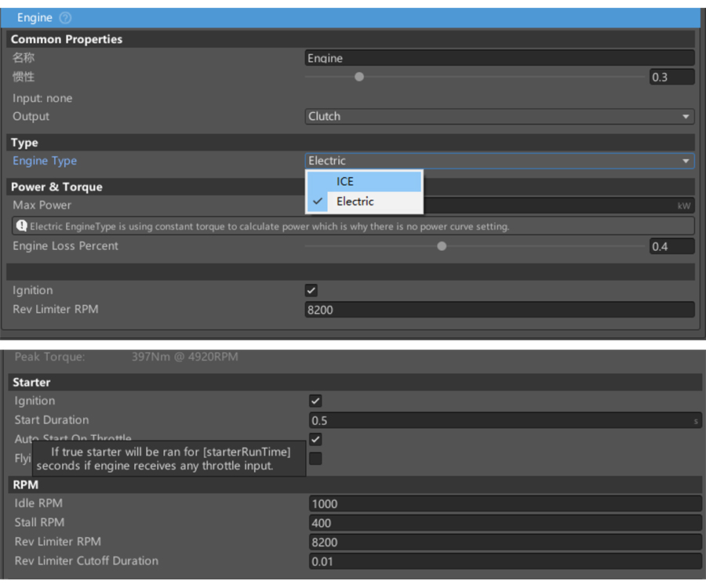Image resolution: width=706 pixels, height=588 pixels.
Task: Click the Engine Loss Percent slider handle
Action: 442,246
